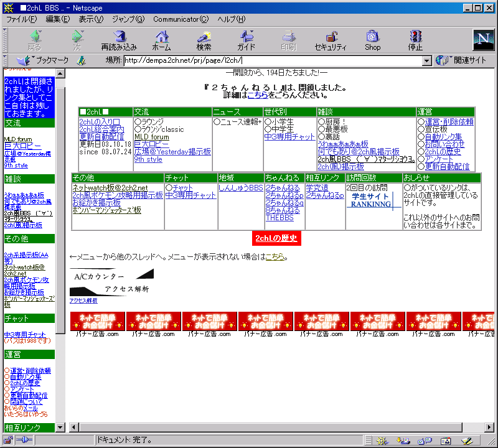Viewport: 498px width, 448px height.
Task: Open THEBBS link
Action: (x=280, y=218)
